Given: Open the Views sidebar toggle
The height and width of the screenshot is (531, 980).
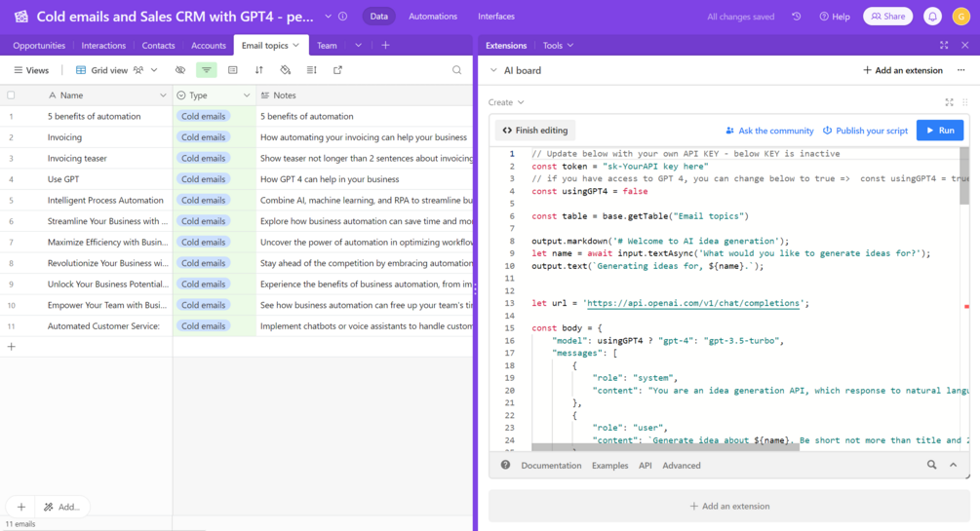Looking at the screenshot, I should (x=31, y=70).
